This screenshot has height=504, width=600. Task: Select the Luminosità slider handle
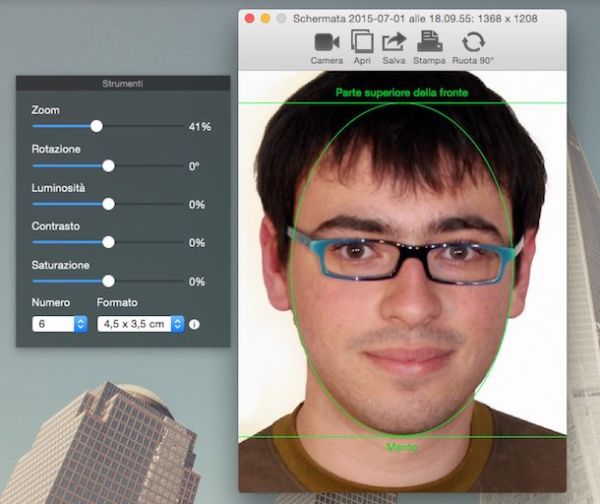coord(108,204)
